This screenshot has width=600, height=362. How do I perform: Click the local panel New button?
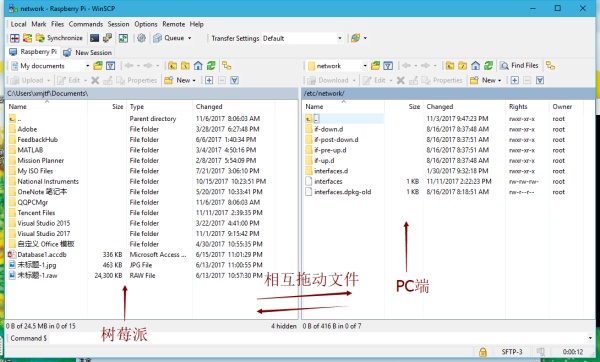click(x=180, y=80)
